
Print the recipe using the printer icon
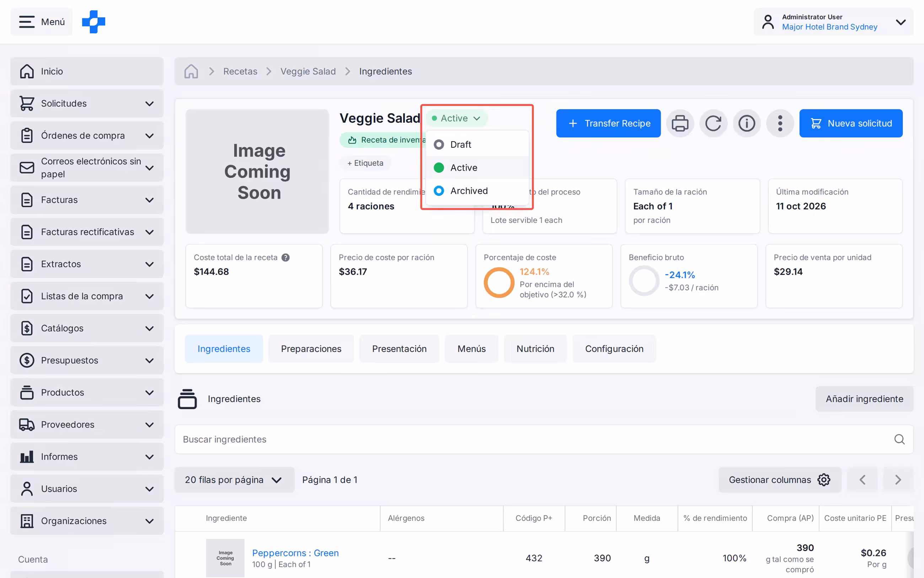(680, 123)
